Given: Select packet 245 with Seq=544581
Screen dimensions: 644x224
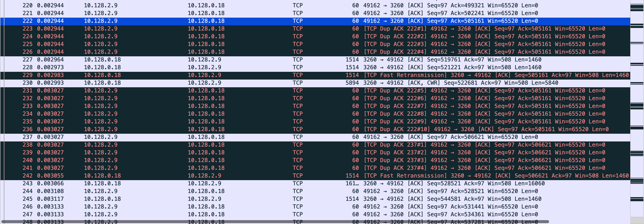Looking at the screenshot, I should pyautogui.click(x=315, y=199).
